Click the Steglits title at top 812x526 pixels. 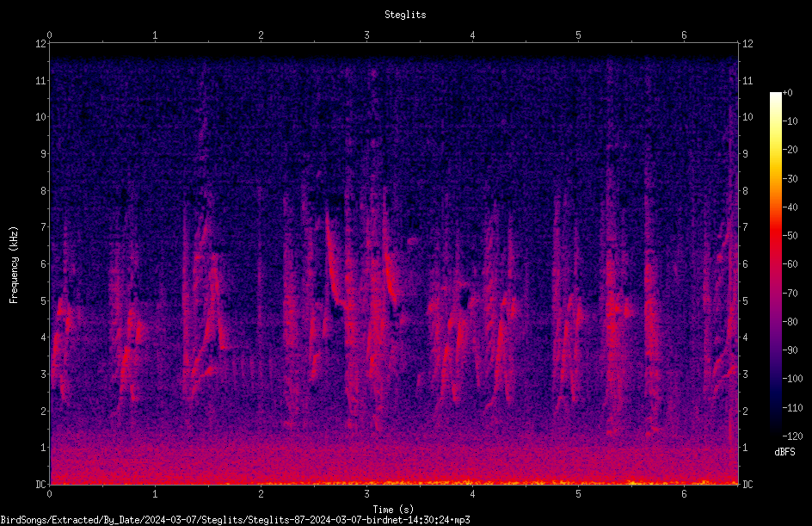click(x=405, y=15)
